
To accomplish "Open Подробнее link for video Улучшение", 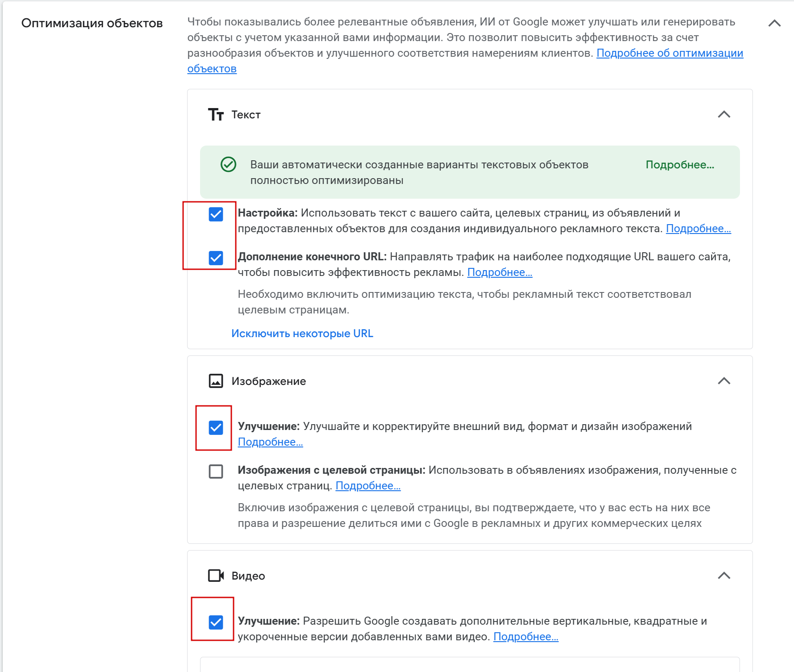I will (526, 637).
